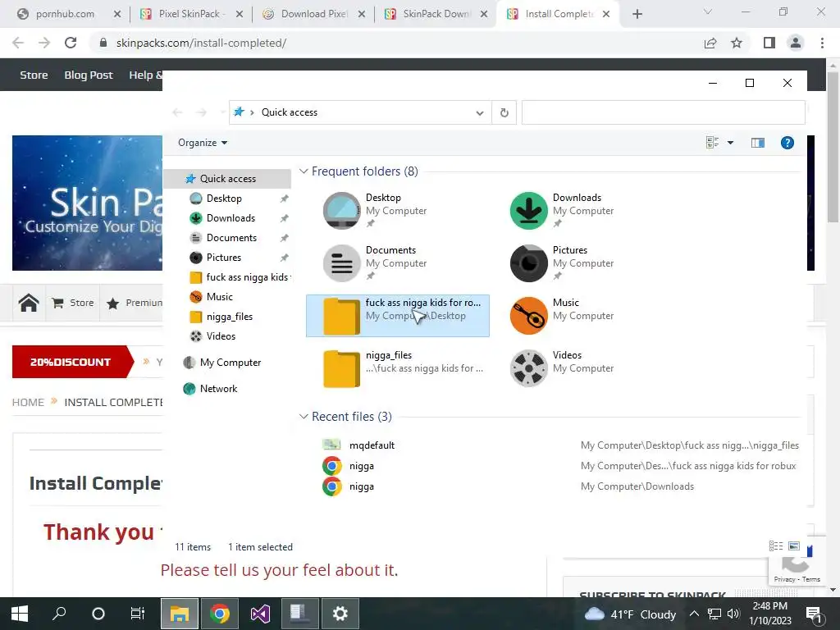Select Quick access in navigation pane
The width and height of the screenshot is (840, 630).
[227, 178]
